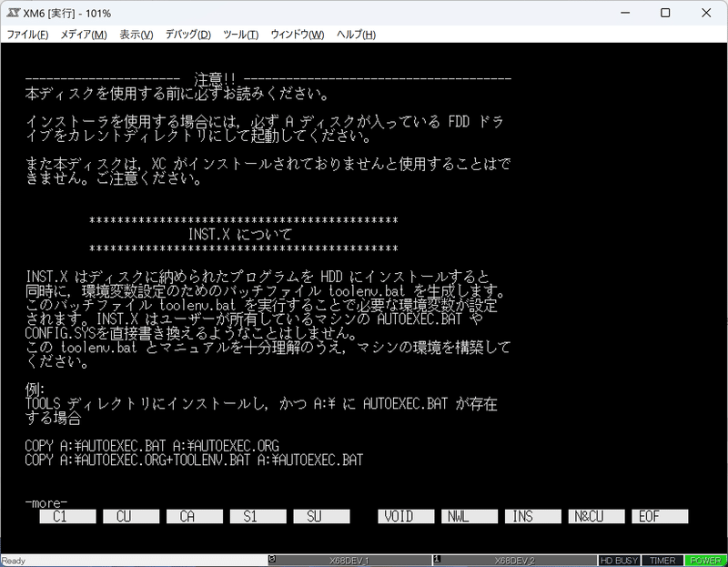Screen dimensions: 728x567
Task: Click the X68DEV_2 disk status field
Action: click(514, 561)
